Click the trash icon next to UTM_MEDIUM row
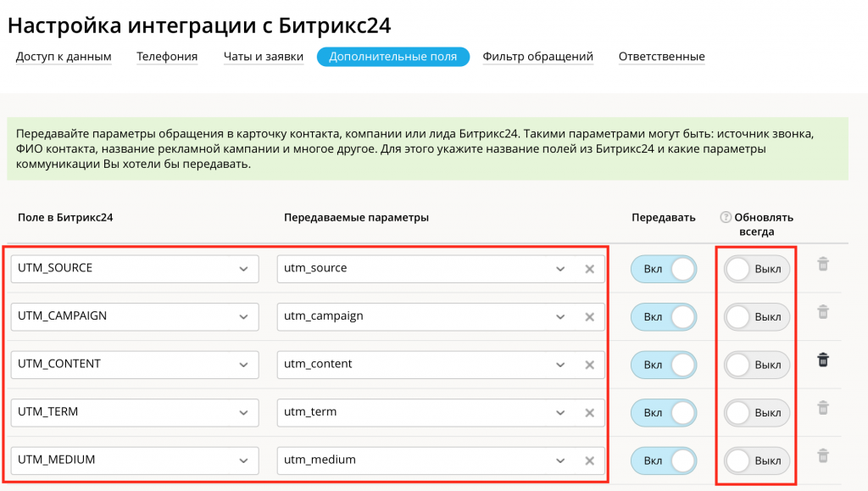 821,455
